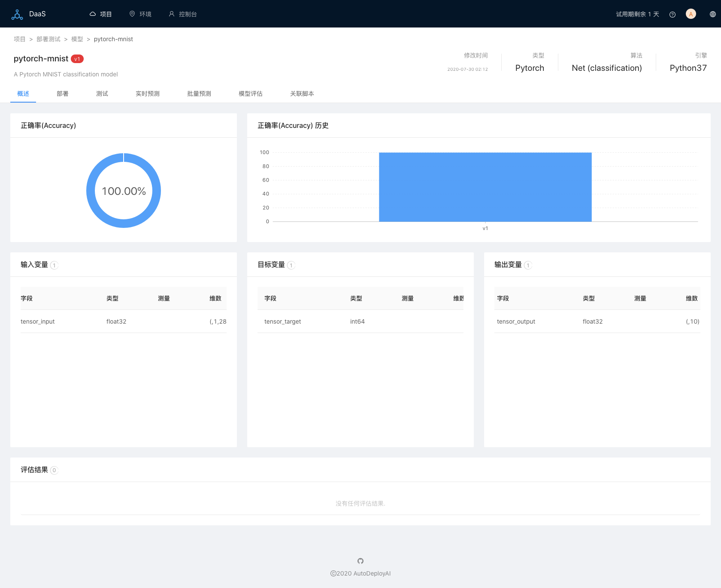The height and width of the screenshot is (588, 721).
Task: Open the help question mark icon
Action: [673, 15]
